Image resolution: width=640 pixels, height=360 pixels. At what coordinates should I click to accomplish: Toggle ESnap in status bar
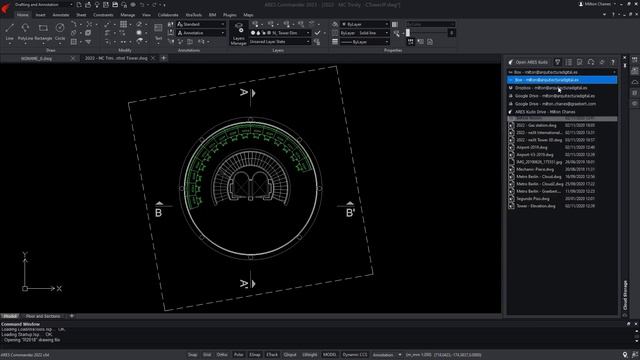(x=255, y=355)
